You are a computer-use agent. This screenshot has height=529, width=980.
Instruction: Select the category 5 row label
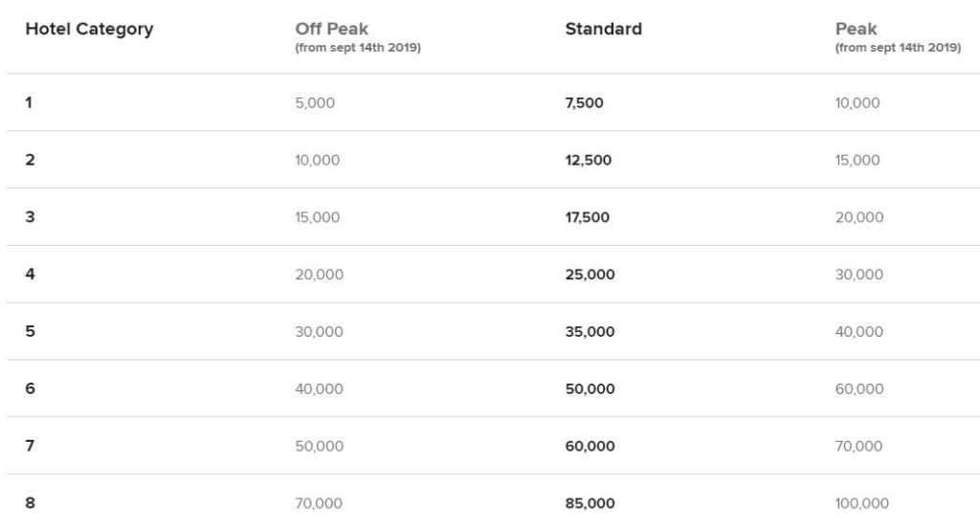(30, 332)
